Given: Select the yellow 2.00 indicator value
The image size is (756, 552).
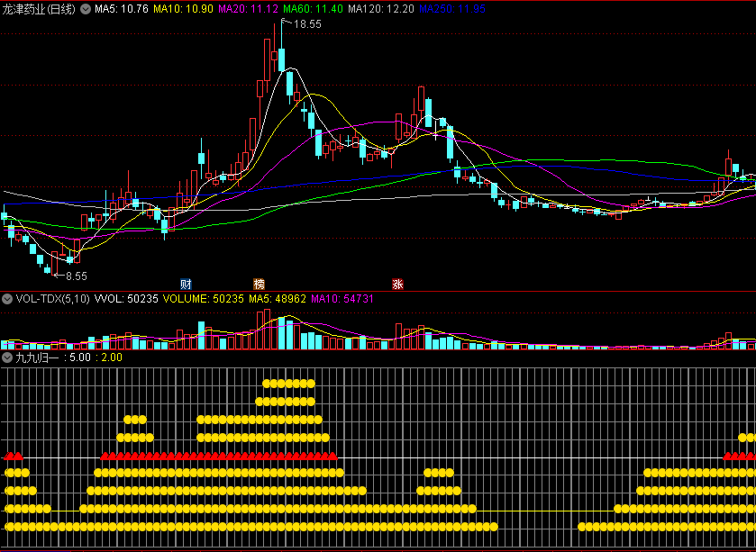Looking at the screenshot, I should pos(112,357).
